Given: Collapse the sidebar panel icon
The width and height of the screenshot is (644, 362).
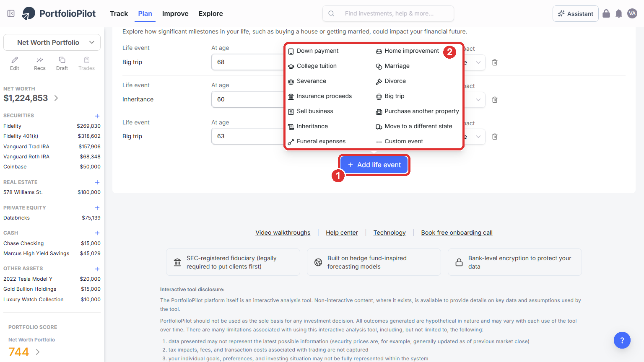Looking at the screenshot, I should (11, 13).
